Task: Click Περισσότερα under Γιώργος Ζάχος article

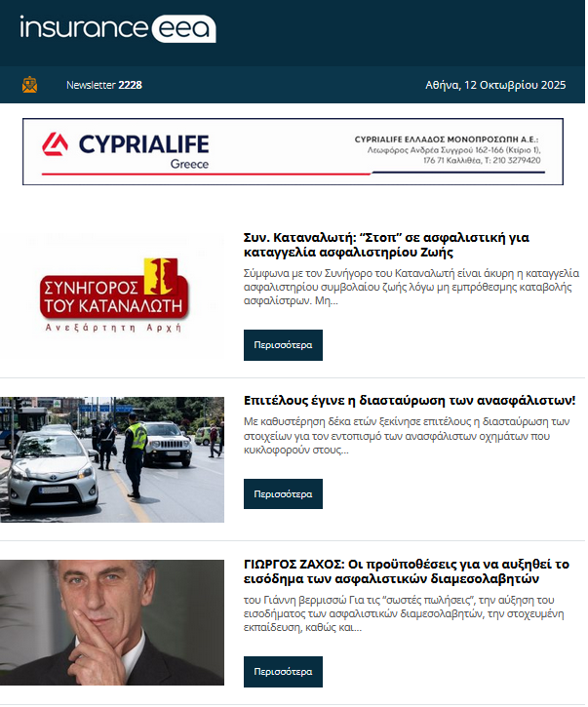Action: [283, 672]
